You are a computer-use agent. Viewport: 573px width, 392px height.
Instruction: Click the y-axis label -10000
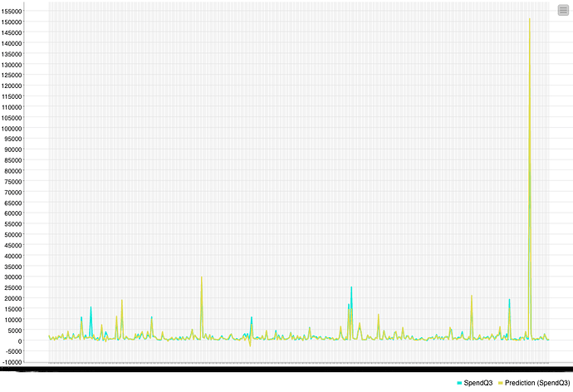(12, 362)
